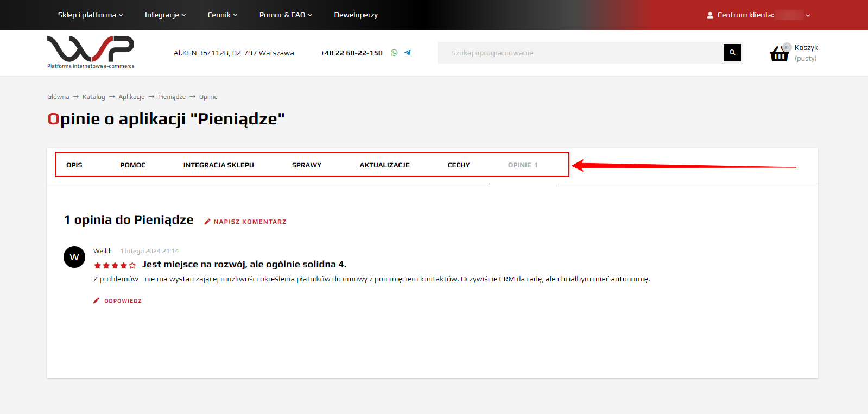Screen dimensions: 868x414
Task: Click Katalog breadcrumb link
Action: [94, 97]
